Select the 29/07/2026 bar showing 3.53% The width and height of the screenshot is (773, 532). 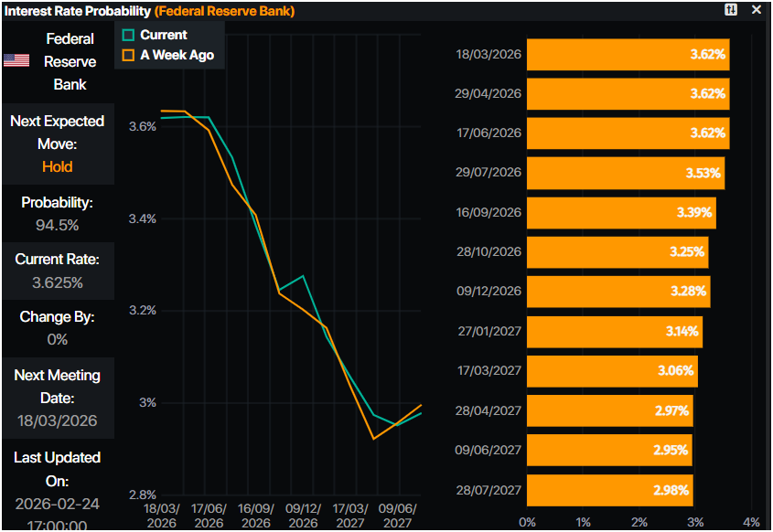[625, 173]
